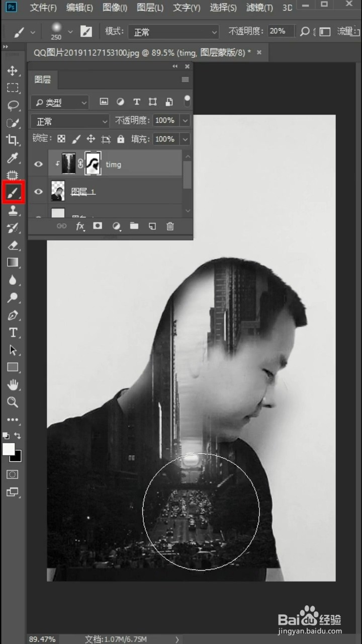The width and height of the screenshot is (362, 644).
Task: Open the layer filter 类型 dropdown
Action: click(59, 102)
